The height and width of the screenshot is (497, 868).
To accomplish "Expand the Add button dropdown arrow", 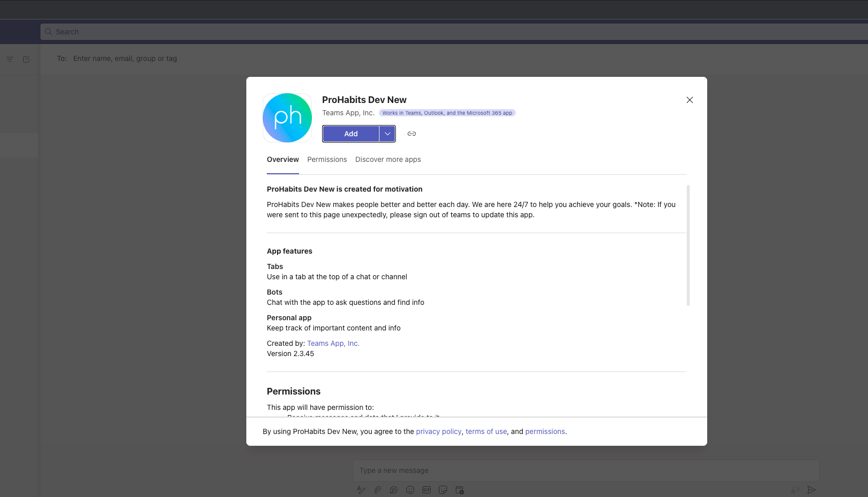I will coord(388,134).
